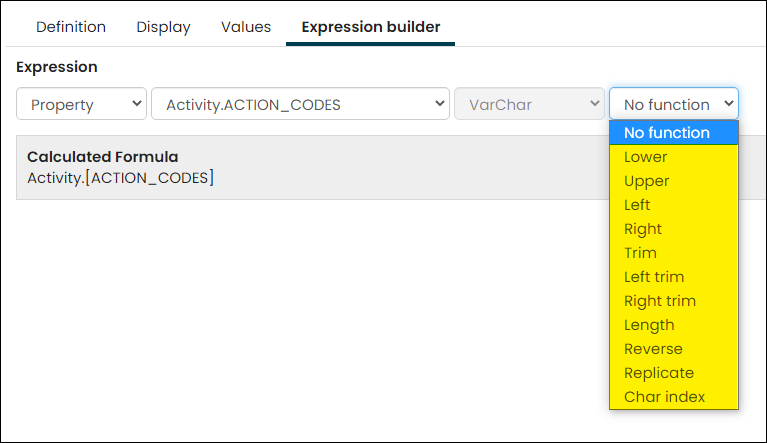Pick the Trim function option
Viewport: 767px width, 443px height.
tap(674, 253)
